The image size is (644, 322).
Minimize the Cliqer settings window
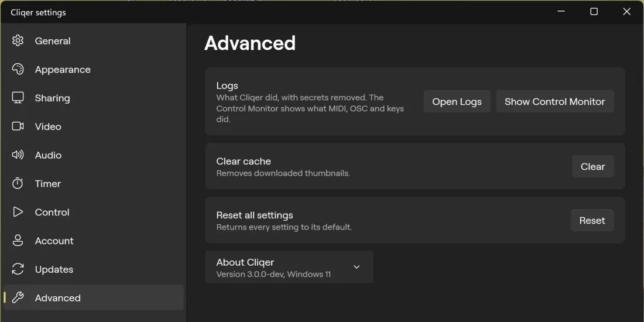[x=561, y=12]
